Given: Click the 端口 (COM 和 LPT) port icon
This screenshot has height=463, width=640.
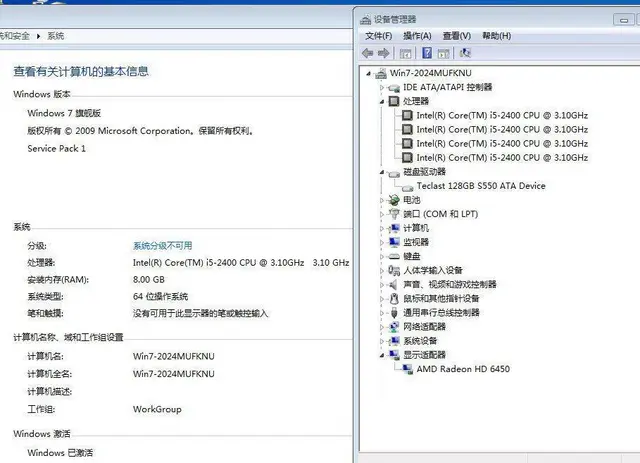Looking at the screenshot, I should click(394, 214).
